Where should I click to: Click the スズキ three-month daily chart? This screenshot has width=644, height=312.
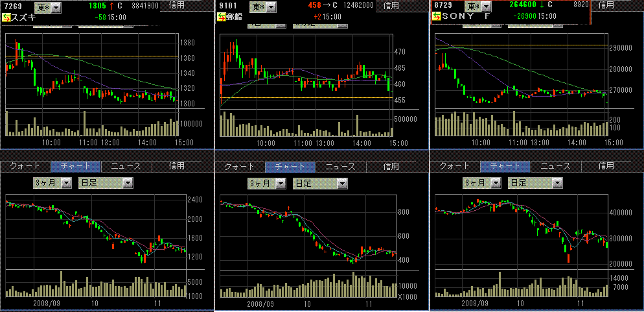pos(96,232)
